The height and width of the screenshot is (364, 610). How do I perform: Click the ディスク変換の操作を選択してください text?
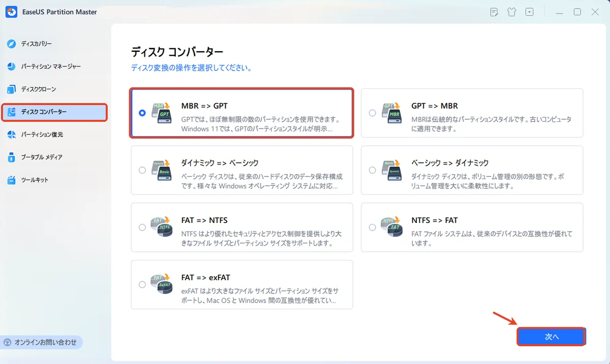point(192,68)
